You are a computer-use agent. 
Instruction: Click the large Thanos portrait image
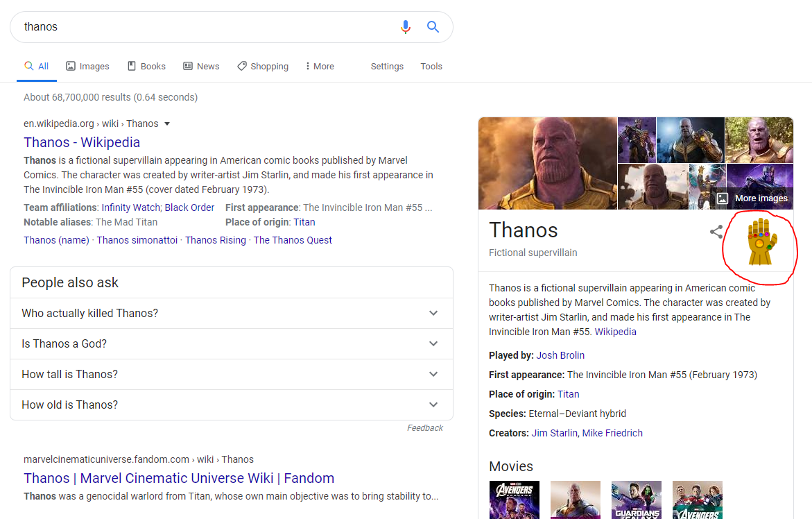click(x=547, y=163)
